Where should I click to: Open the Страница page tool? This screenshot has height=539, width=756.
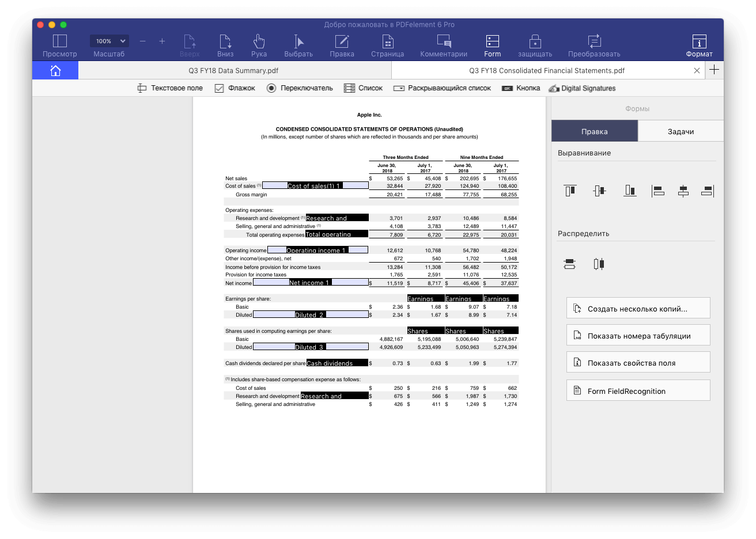[x=387, y=45]
